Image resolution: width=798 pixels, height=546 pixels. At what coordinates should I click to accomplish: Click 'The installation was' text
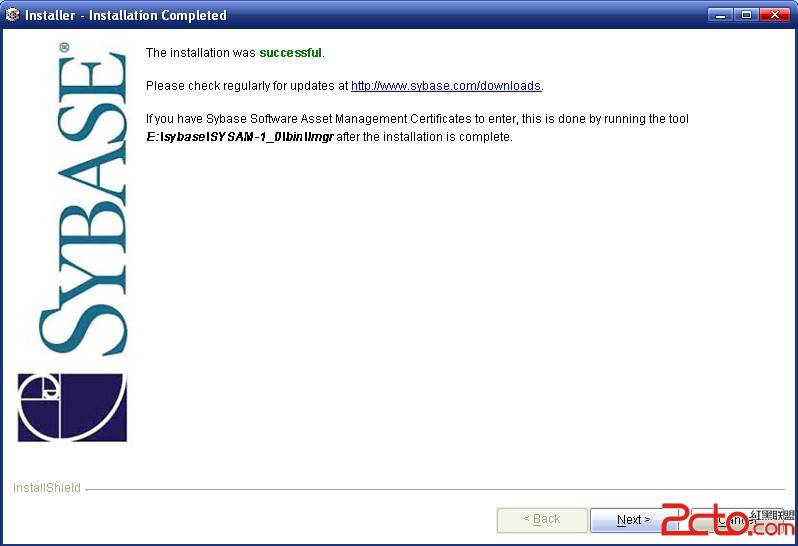coord(201,52)
